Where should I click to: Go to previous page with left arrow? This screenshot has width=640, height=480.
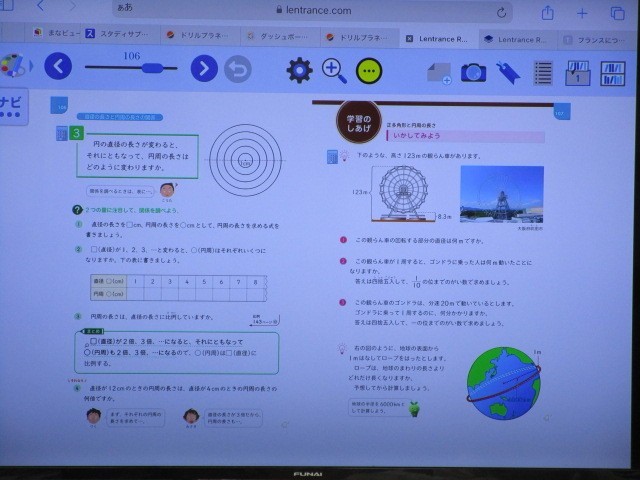coord(59,67)
